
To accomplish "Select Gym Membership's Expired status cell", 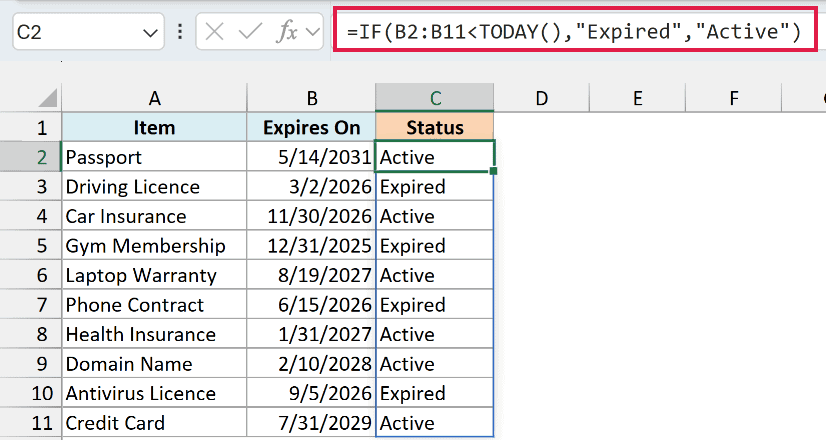I will [435, 246].
